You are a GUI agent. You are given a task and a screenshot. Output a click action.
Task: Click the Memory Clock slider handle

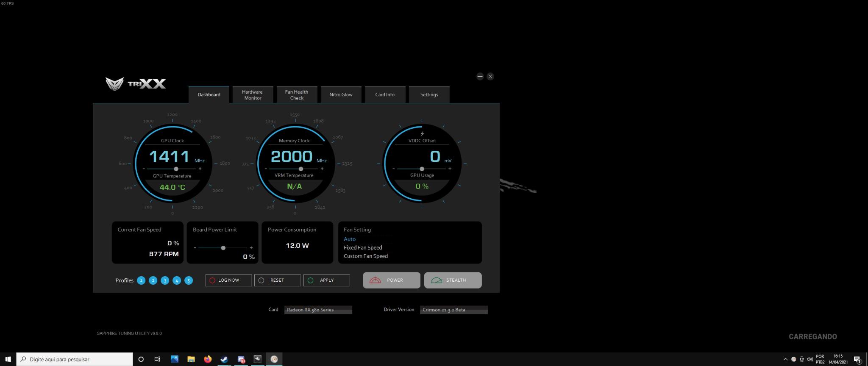pyautogui.click(x=300, y=169)
